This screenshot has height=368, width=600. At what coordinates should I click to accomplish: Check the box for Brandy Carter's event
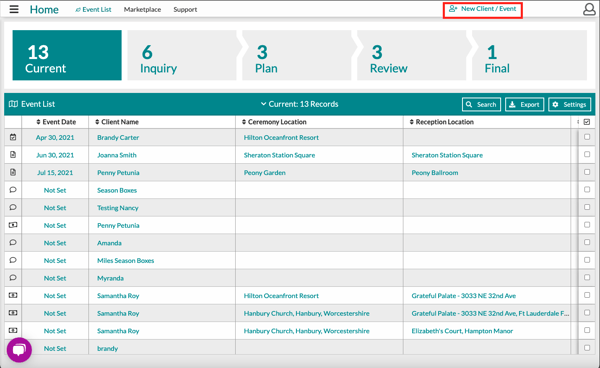pos(587,137)
